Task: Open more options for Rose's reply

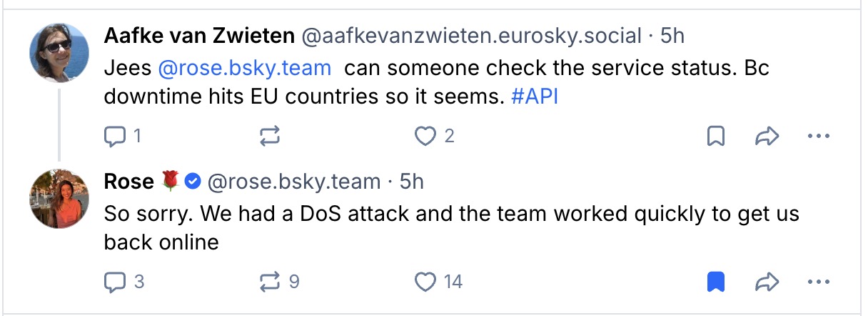Action: pyautogui.click(x=817, y=282)
